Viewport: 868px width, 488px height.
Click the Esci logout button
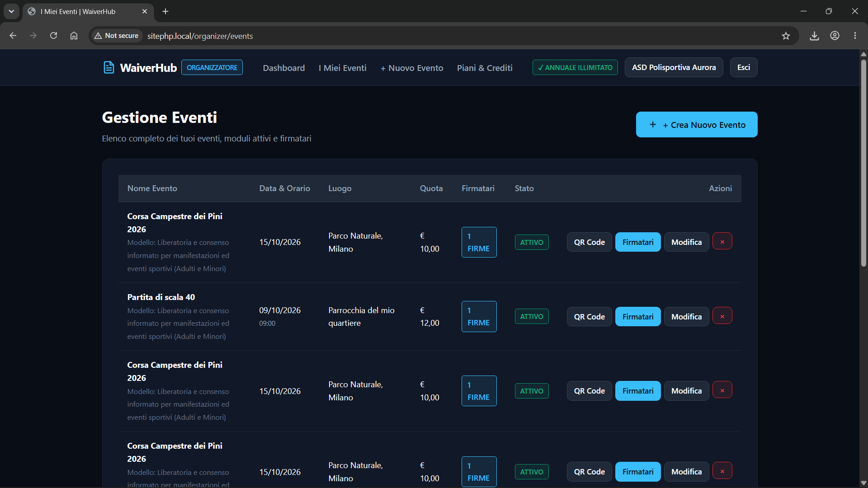[x=744, y=67]
